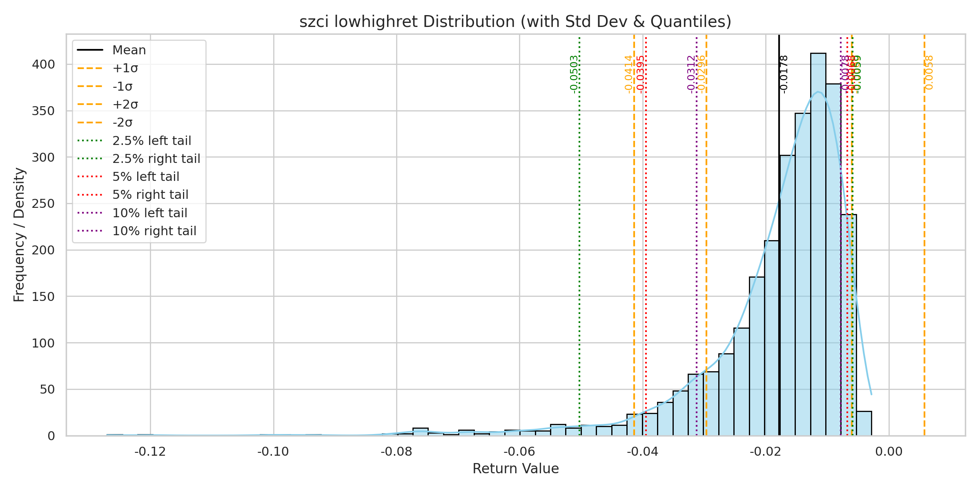Click the 10% right tail legend entry
Viewport: 980px width, 490px height.
(154, 231)
